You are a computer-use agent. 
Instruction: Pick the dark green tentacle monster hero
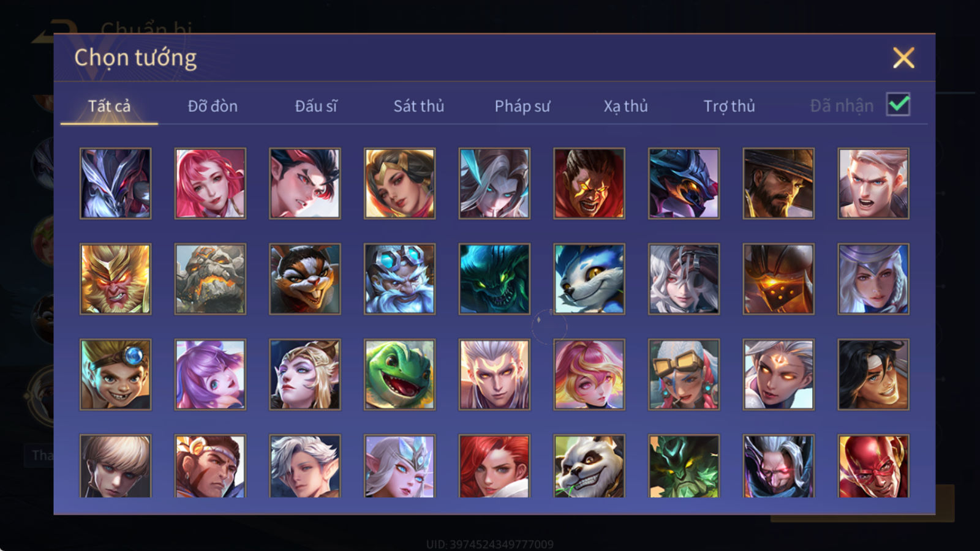pyautogui.click(x=494, y=279)
